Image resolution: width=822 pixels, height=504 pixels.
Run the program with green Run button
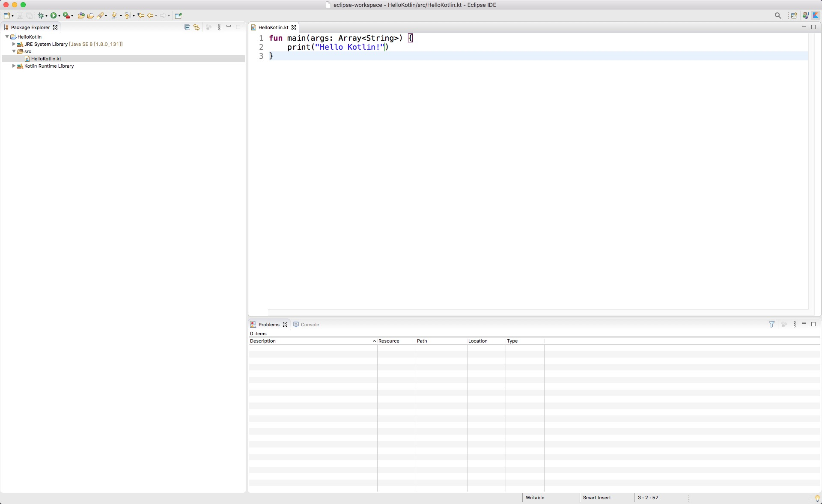(x=54, y=15)
